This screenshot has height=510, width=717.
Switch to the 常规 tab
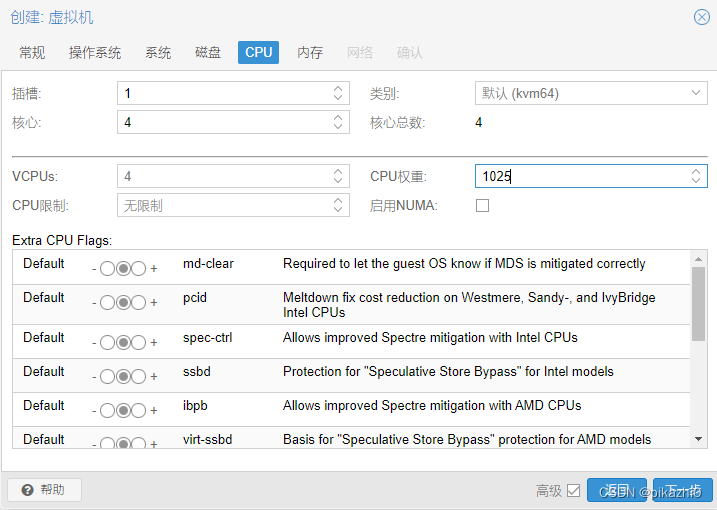[x=32, y=53]
